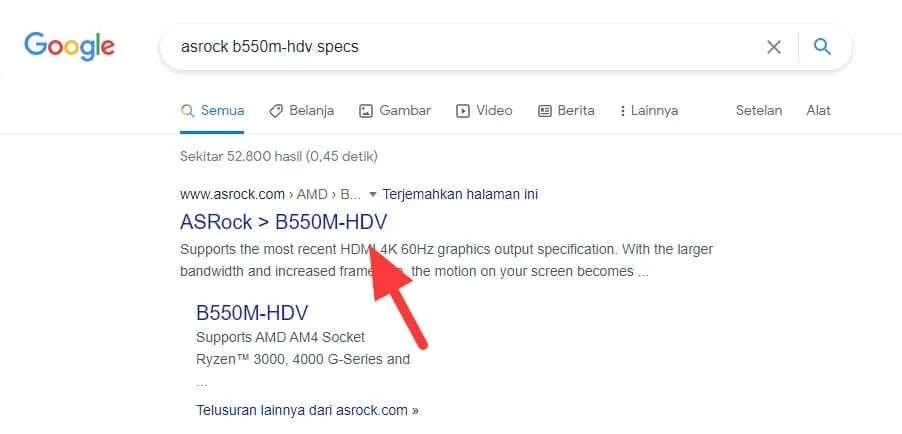Click the Google logo
This screenshot has width=902, height=434.
click(x=69, y=47)
